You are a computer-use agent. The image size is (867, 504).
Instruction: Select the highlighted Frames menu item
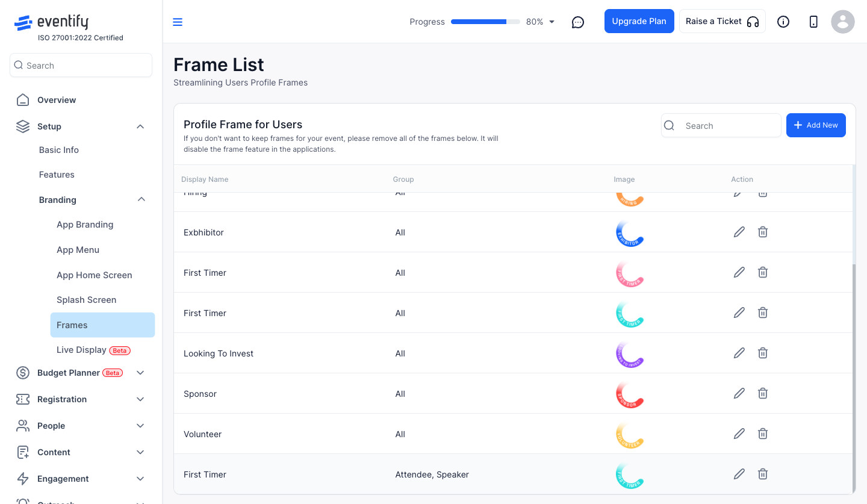pyautogui.click(x=102, y=325)
